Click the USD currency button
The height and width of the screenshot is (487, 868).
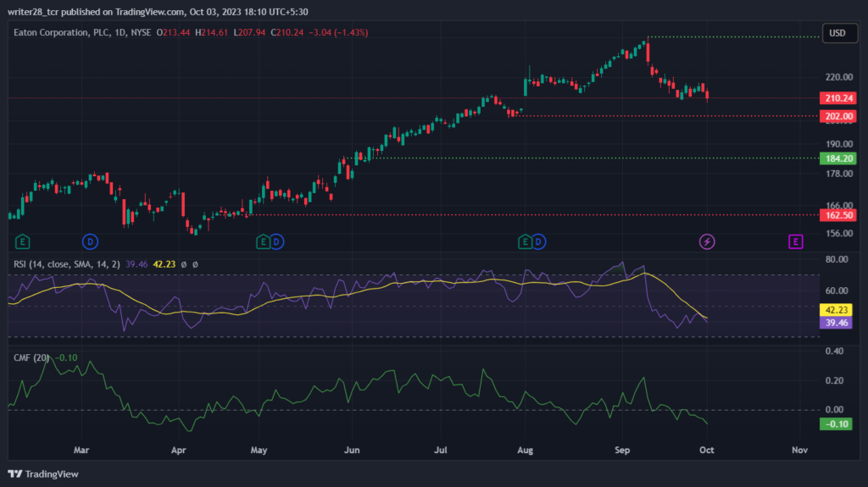(839, 33)
